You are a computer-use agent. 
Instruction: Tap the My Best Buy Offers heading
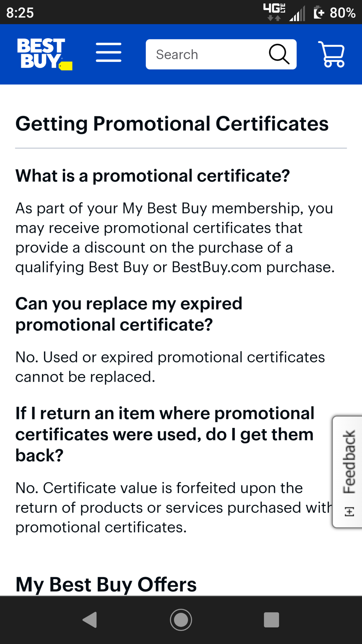106,584
